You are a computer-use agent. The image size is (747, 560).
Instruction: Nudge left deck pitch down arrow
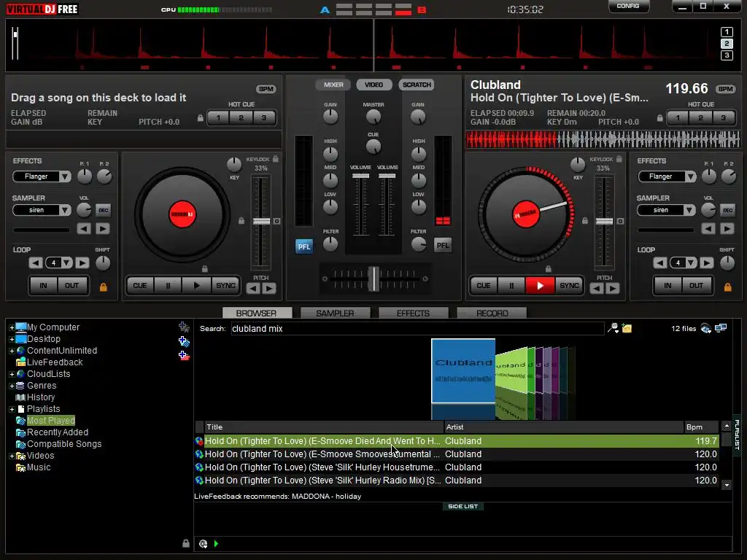253,288
